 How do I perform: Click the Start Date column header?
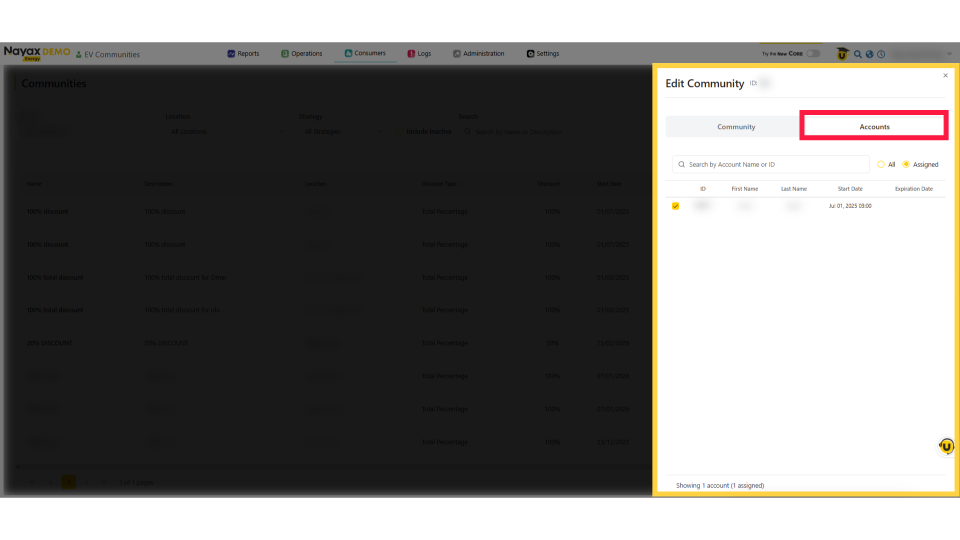click(x=849, y=188)
